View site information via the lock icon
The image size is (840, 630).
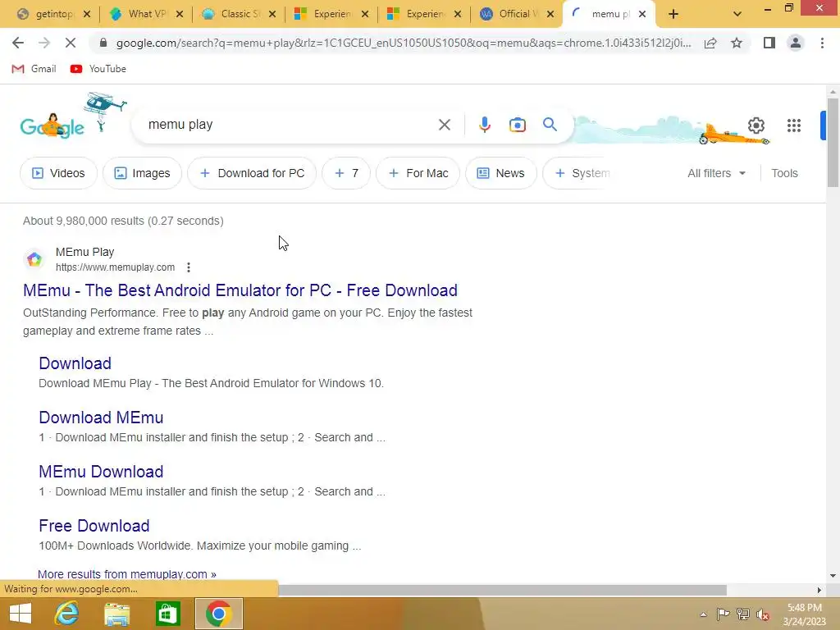[x=103, y=43]
